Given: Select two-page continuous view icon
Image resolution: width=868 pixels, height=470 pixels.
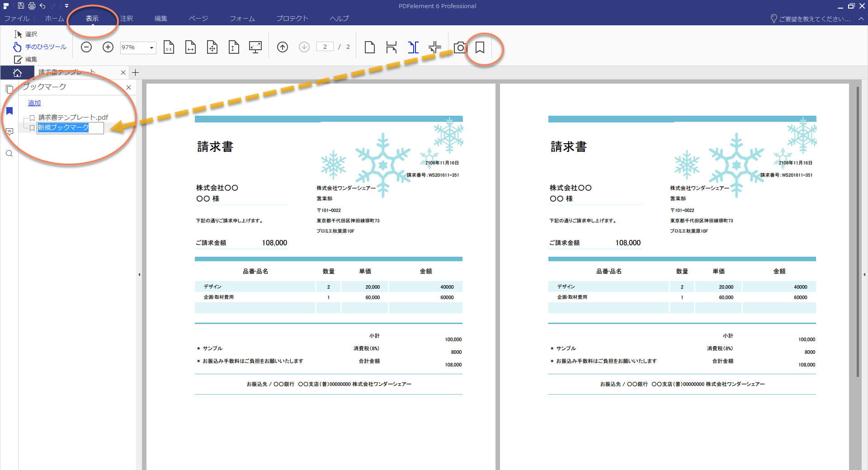Looking at the screenshot, I should (435, 47).
